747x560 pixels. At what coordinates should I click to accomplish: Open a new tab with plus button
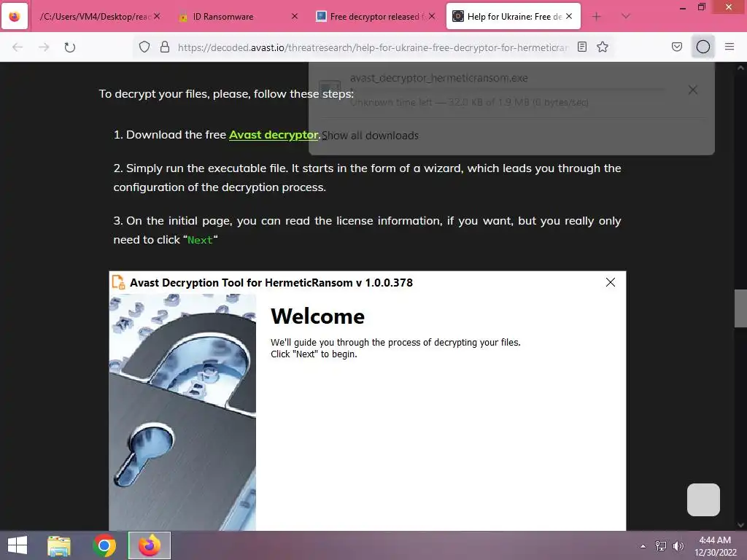(597, 17)
